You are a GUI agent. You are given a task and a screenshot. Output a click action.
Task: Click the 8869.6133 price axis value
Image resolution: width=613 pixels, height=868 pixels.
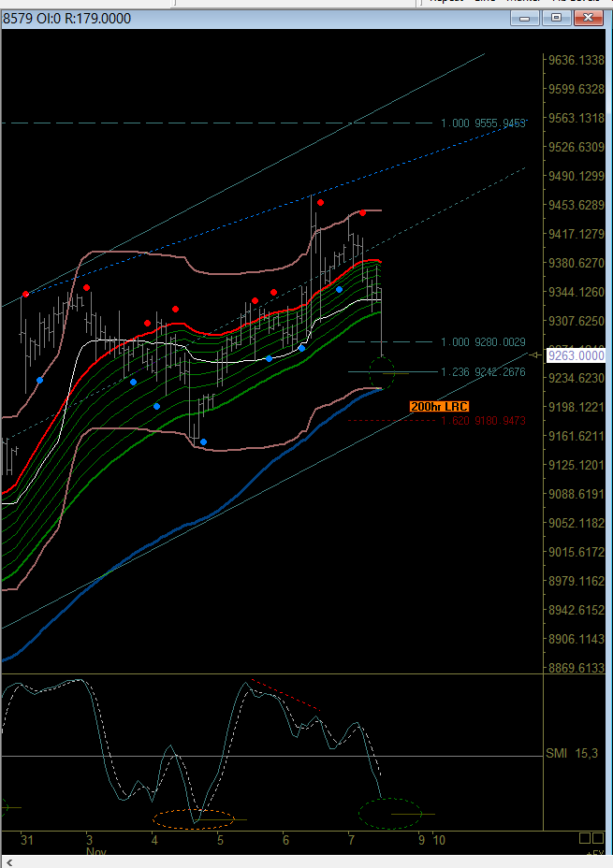coord(576,668)
